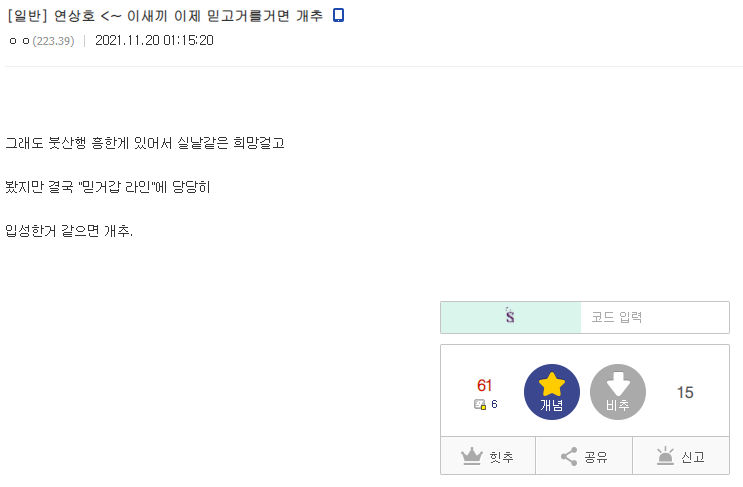
Task: Click the 힛추 label text
Action: point(501,457)
